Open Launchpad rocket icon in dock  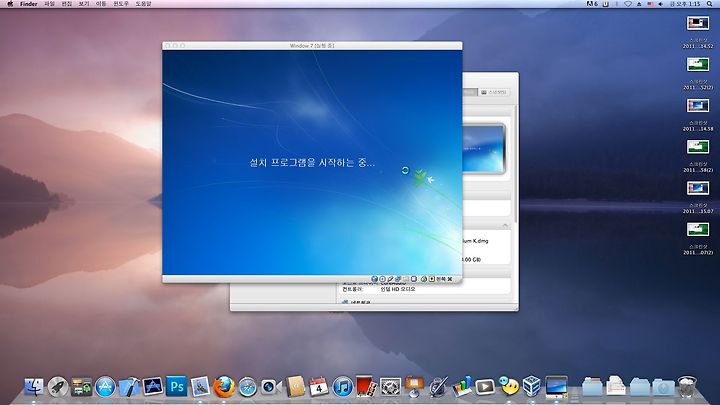(58, 387)
